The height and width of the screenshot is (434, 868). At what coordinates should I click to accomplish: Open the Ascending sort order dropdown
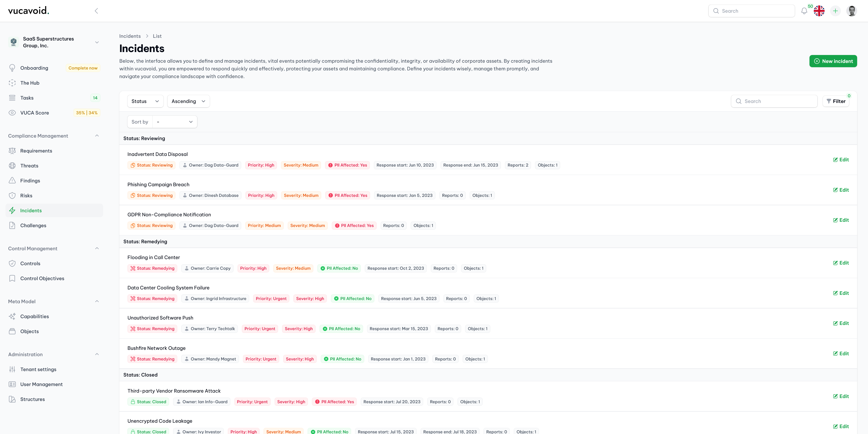pyautogui.click(x=188, y=101)
